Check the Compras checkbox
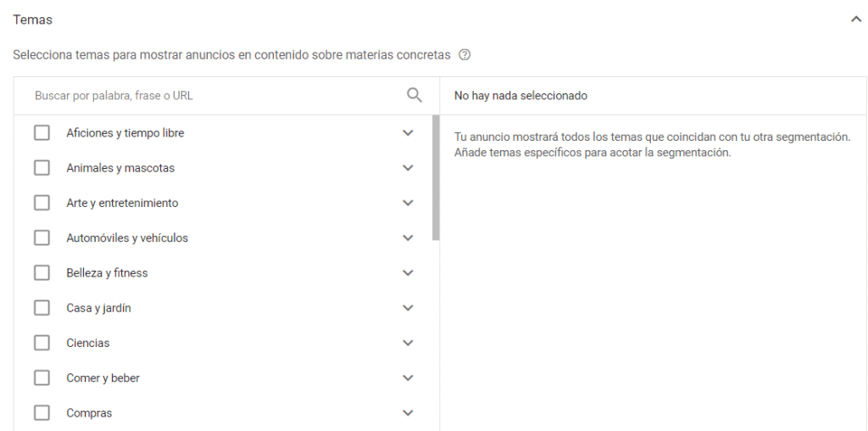 tap(42, 412)
